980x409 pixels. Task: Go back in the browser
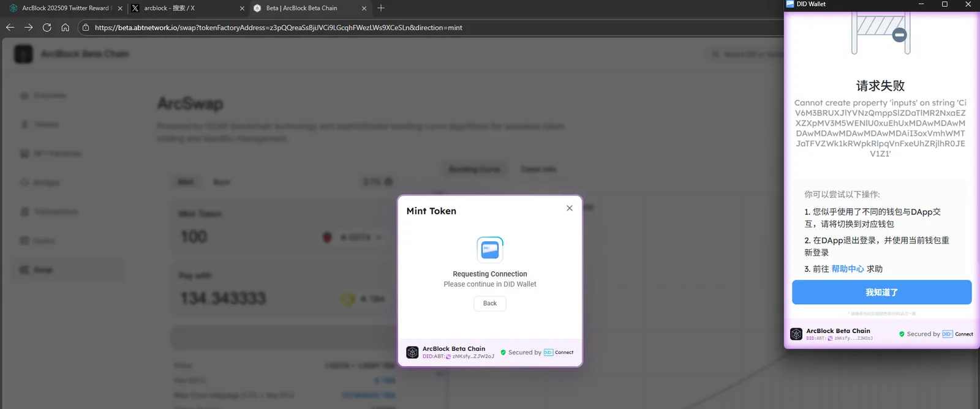click(10, 28)
